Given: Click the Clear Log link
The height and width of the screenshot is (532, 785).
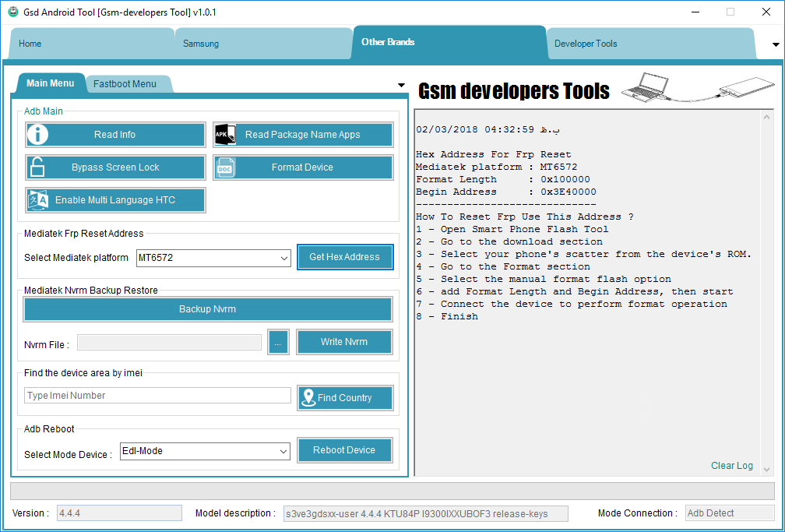Looking at the screenshot, I should point(732,465).
